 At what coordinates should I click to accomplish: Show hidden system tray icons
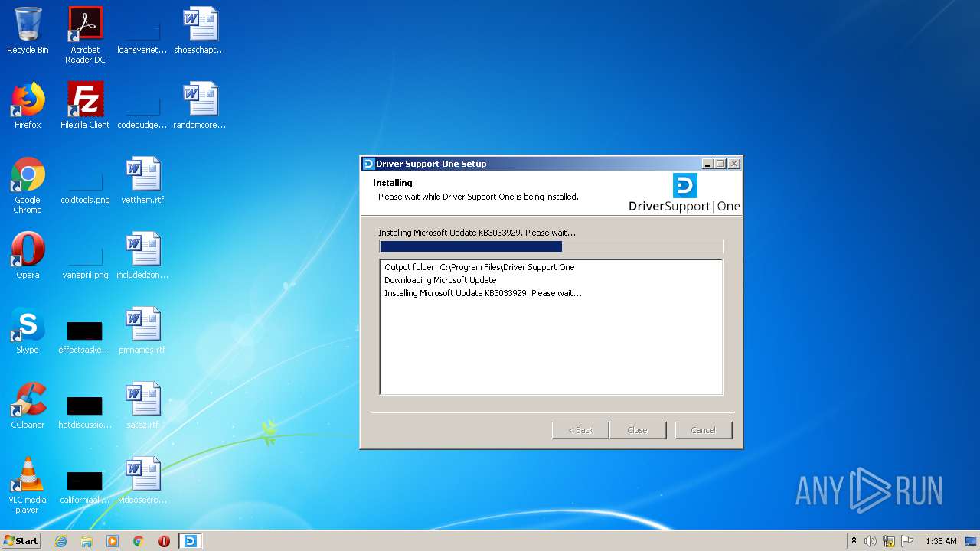click(854, 541)
